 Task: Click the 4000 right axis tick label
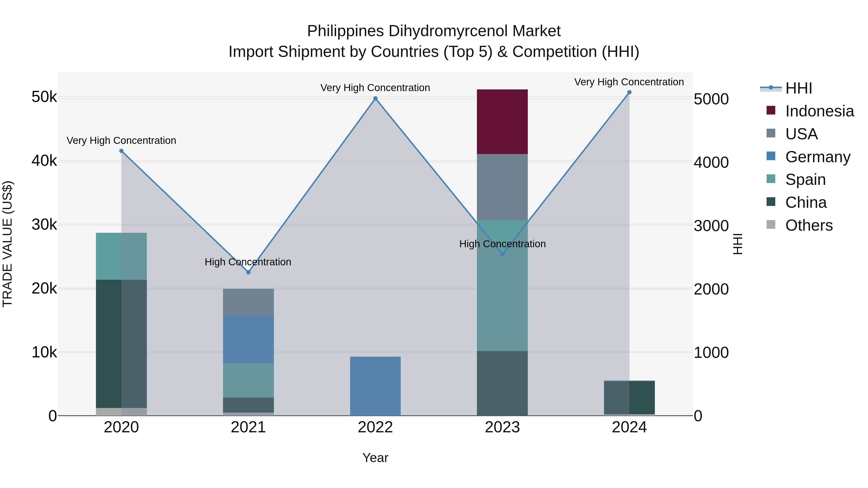[x=711, y=162]
